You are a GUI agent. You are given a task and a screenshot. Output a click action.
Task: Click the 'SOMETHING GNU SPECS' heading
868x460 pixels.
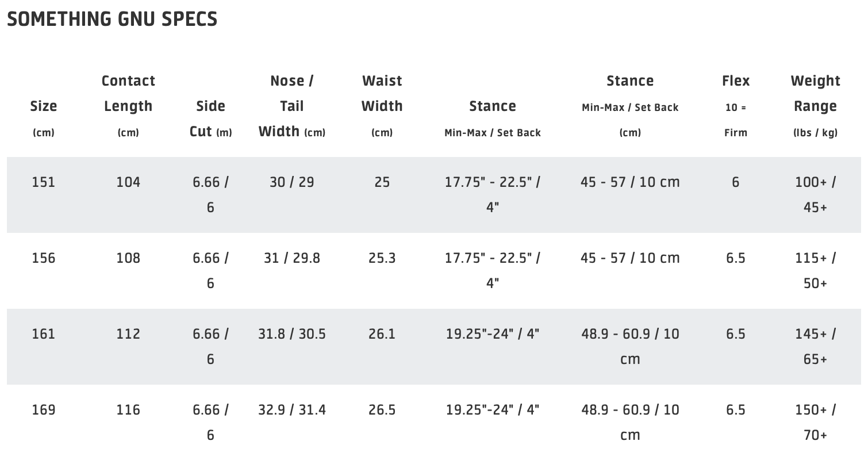pyautogui.click(x=112, y=19)
